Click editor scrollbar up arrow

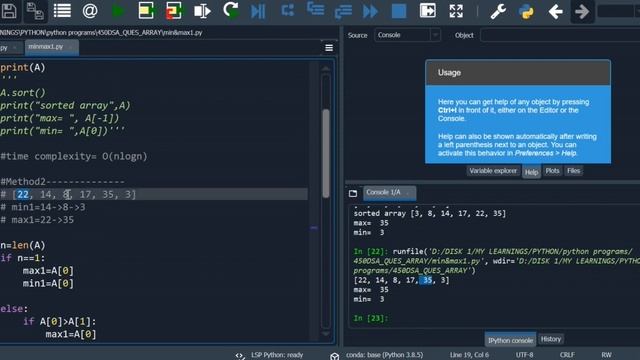pos(326,69)
